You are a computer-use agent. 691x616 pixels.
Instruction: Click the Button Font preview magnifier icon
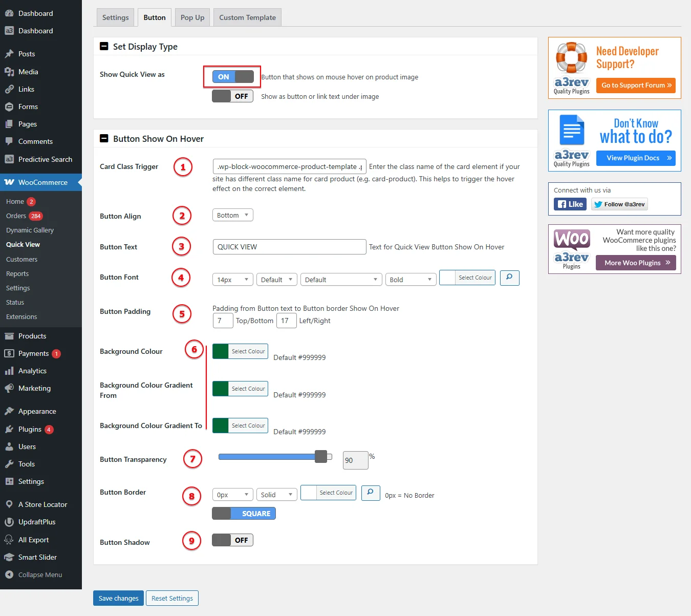(x=509, y=278)
